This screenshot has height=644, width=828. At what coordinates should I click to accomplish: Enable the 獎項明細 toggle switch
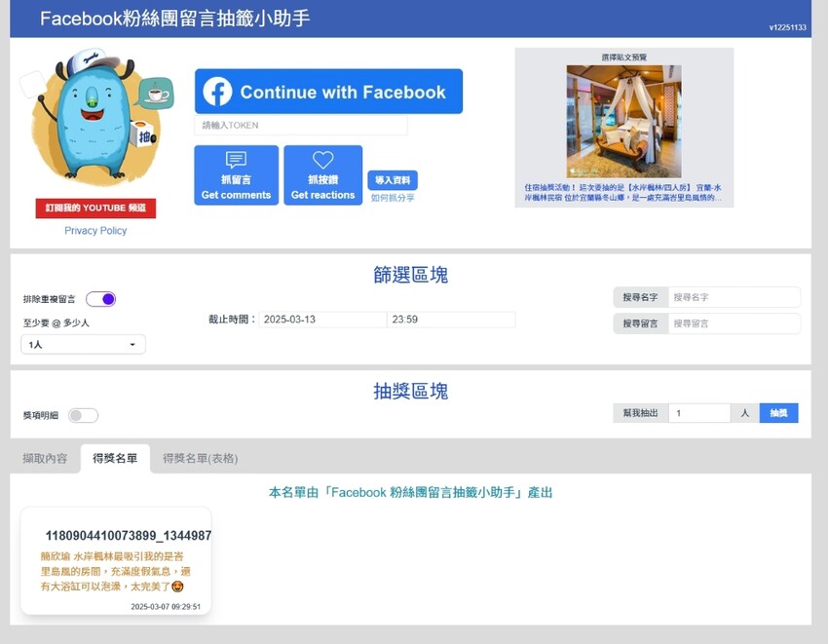(82, 415)
